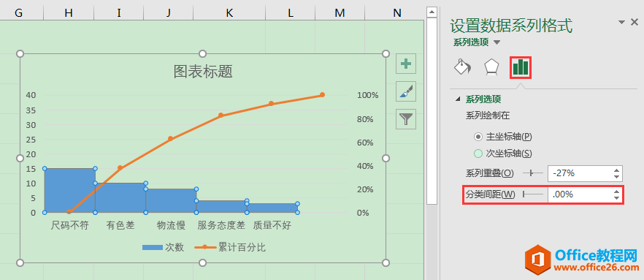Click the 累计百分比 legend entry
Image resolution: width=644 pixels, height=280 pixels.
231,247
